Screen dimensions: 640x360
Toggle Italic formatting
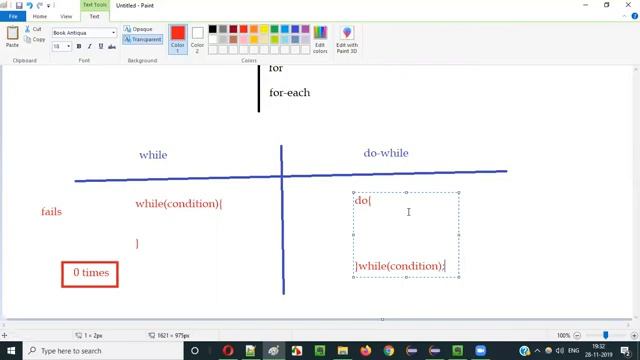pyautogui.click(x=90, y=47)
